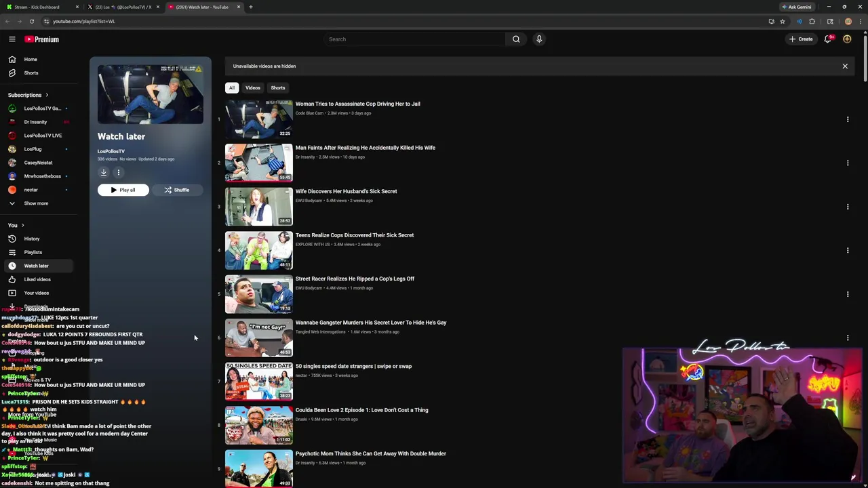The image size is (868, 488).
Task: Dismiss the unavailable videos hidden notice
Action: coord(845,66)
